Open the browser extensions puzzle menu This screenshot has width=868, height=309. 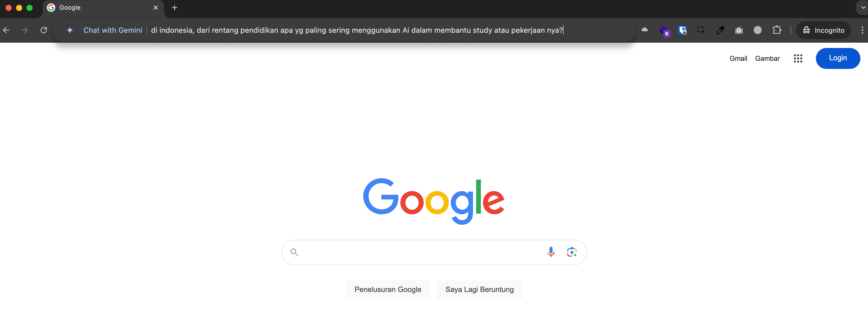(777, 30)
